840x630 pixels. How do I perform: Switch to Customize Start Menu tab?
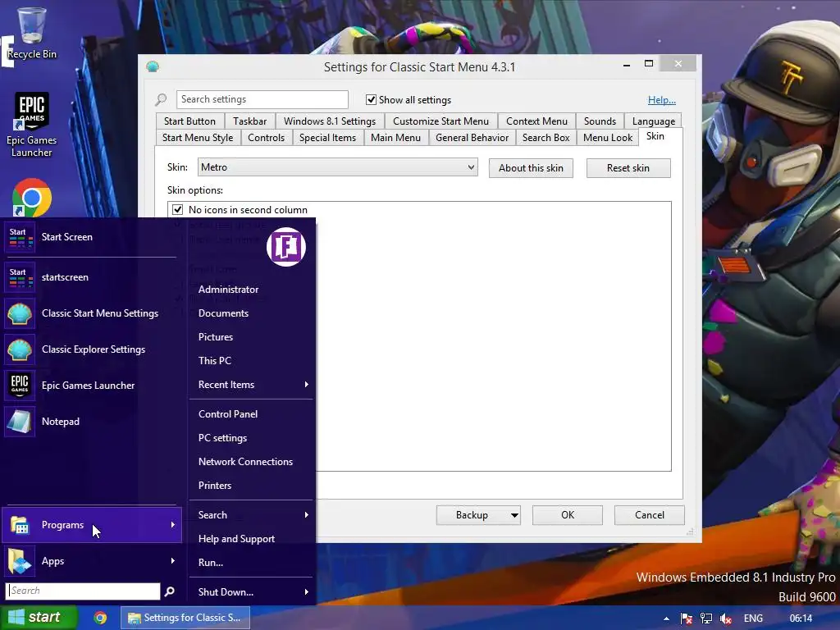441,121
